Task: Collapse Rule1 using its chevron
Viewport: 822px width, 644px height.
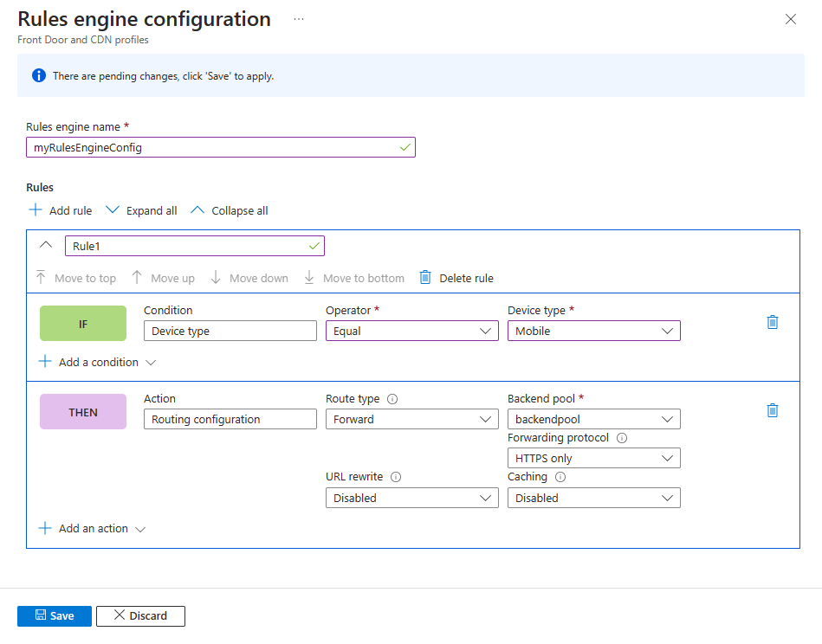Action: point(46,245)
